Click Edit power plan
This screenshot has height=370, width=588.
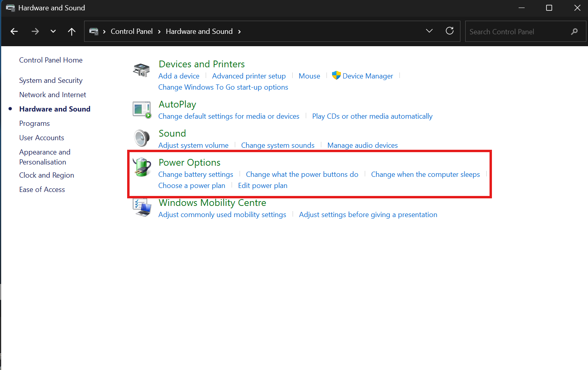coord(263,186)
